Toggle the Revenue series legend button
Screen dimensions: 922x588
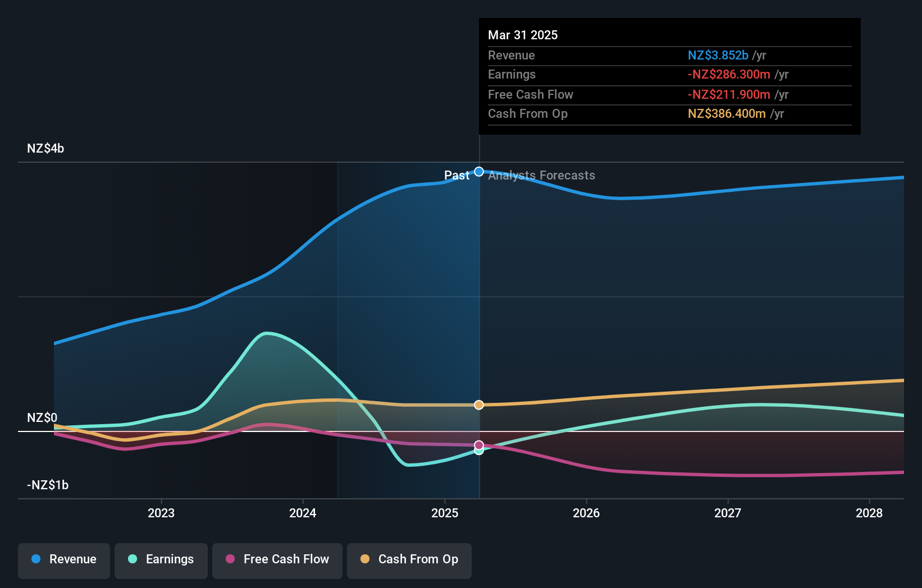tap(64, 561)
